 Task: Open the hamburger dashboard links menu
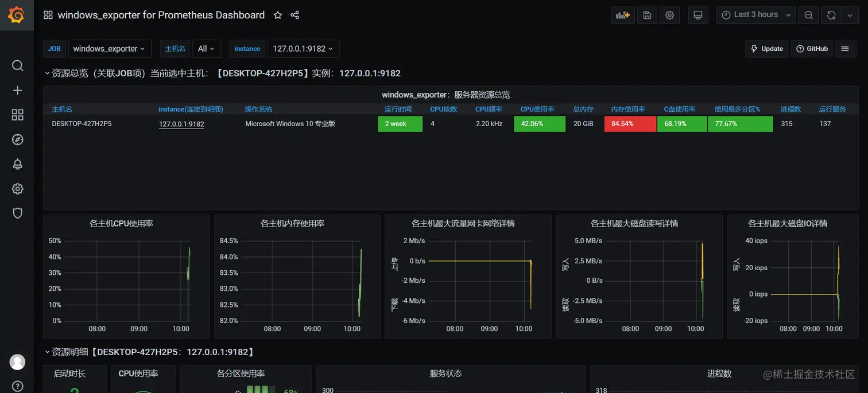(x=845, y=49)
